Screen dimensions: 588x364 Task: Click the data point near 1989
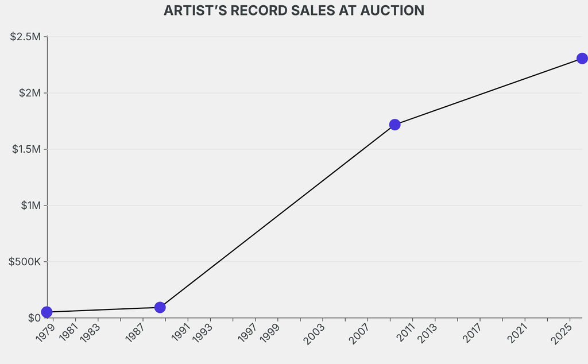tap(160, 307)
